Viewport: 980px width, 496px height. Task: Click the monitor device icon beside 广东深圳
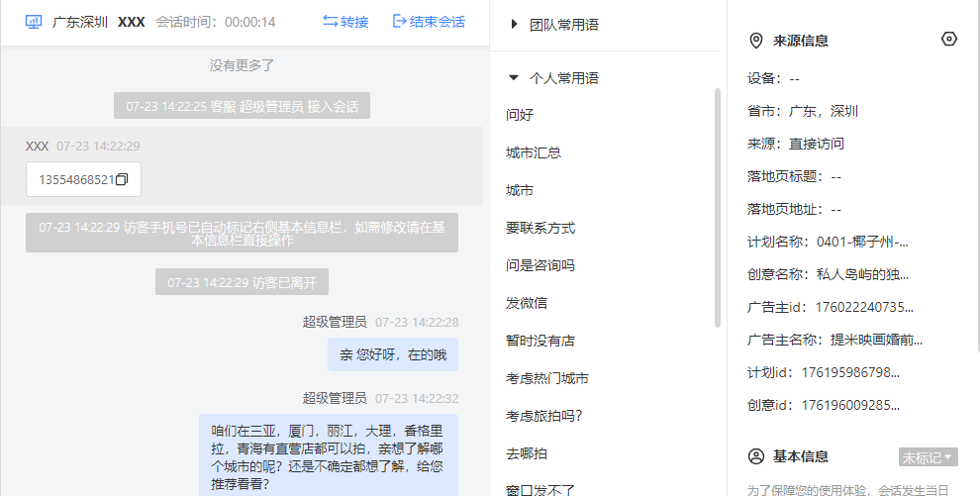click(33, 22)
